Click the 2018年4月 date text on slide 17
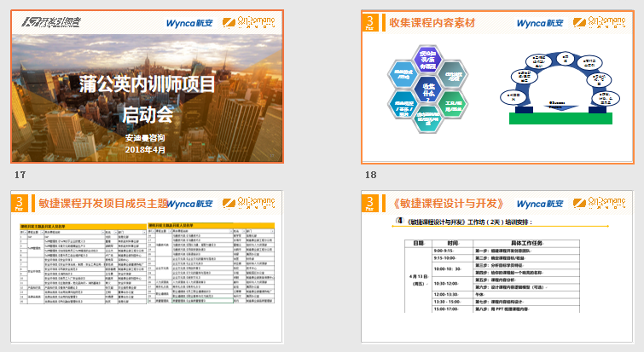The width and height of the screenshot is (644, 352). pos(147,149)
